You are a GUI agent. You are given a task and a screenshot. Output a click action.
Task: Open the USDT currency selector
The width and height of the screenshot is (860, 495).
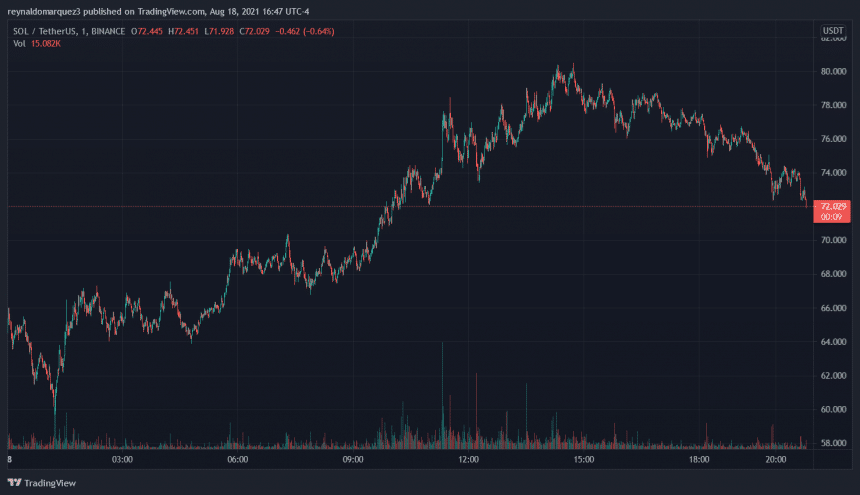(x=832, y=32)
